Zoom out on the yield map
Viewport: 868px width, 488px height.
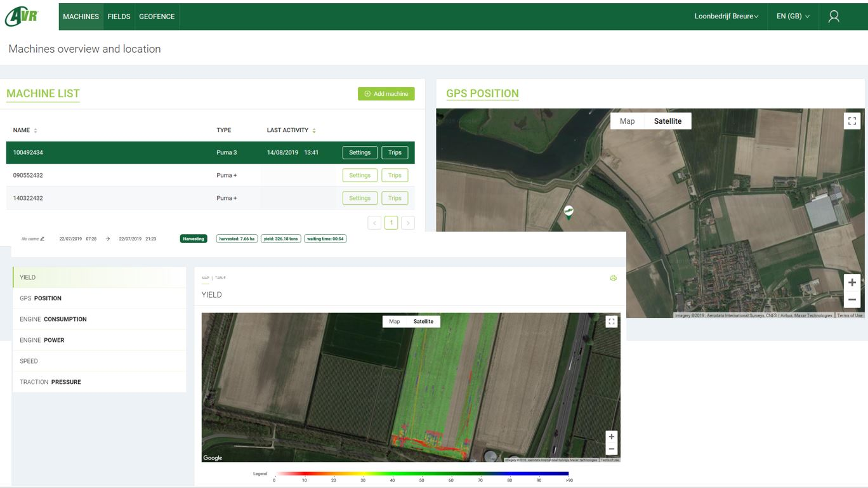coord(611,448)
